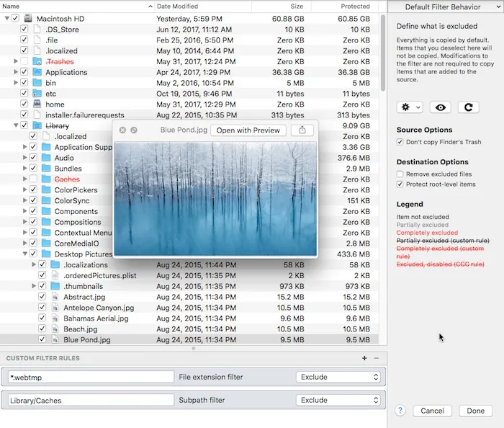Expand the .localizations folder
The width and height of the screenshot is (504, 428).
33,264
